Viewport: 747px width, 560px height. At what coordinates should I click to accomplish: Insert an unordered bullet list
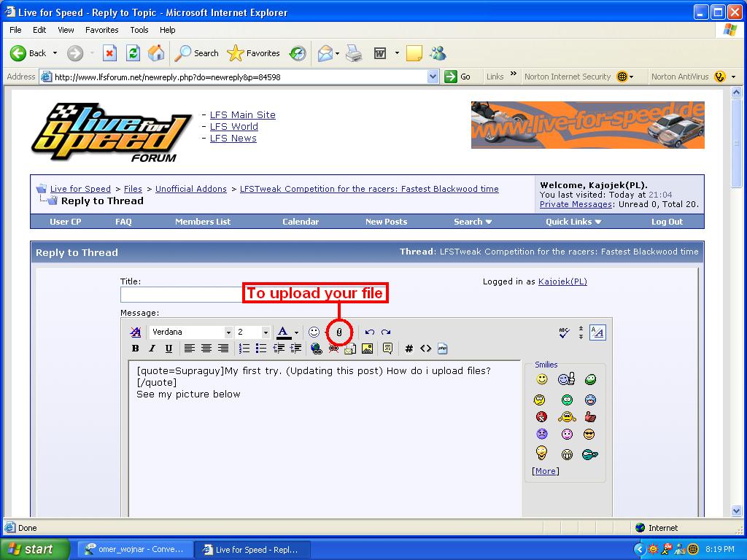click(x=260, y=349)
